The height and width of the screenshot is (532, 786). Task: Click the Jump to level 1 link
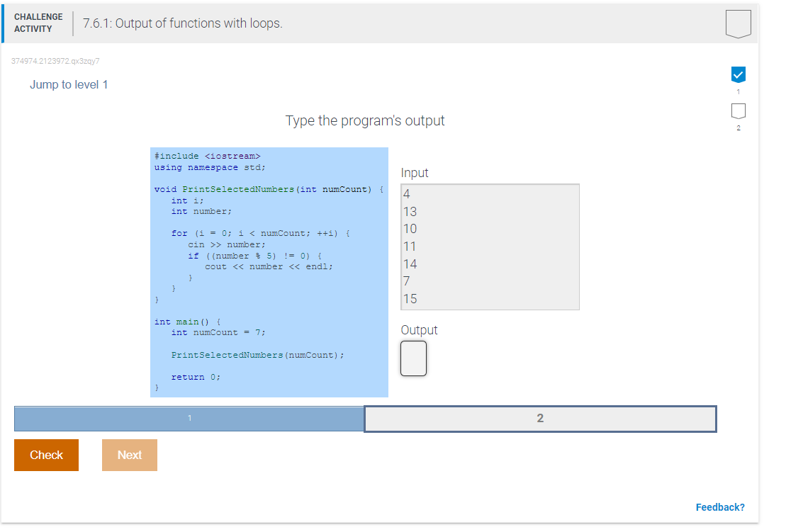point(69,85)
